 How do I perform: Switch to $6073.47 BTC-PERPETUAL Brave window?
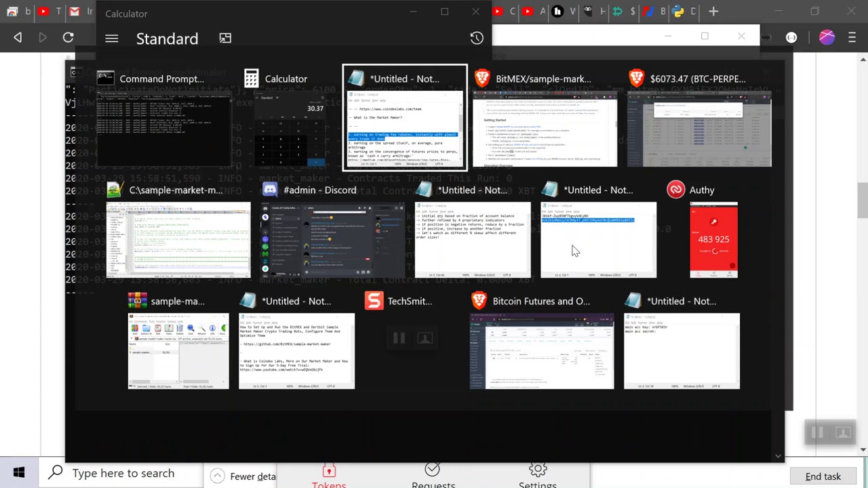pyautogui.click(x=699, y=129)
